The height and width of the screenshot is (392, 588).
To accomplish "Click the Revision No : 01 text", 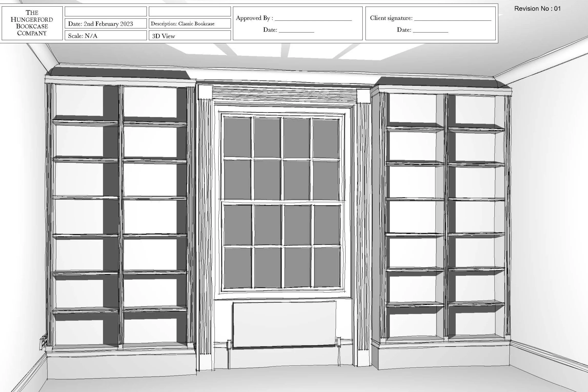I will click(537, 9).
